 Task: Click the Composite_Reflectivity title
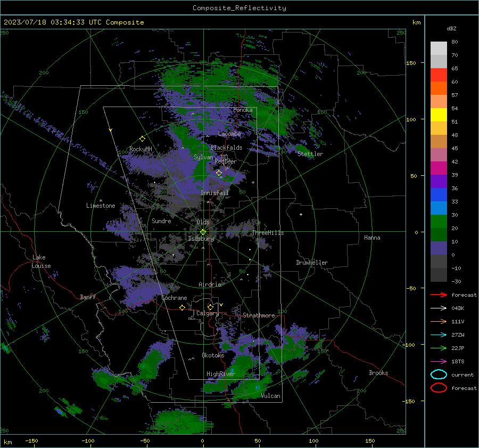click(x=240, y=8)
